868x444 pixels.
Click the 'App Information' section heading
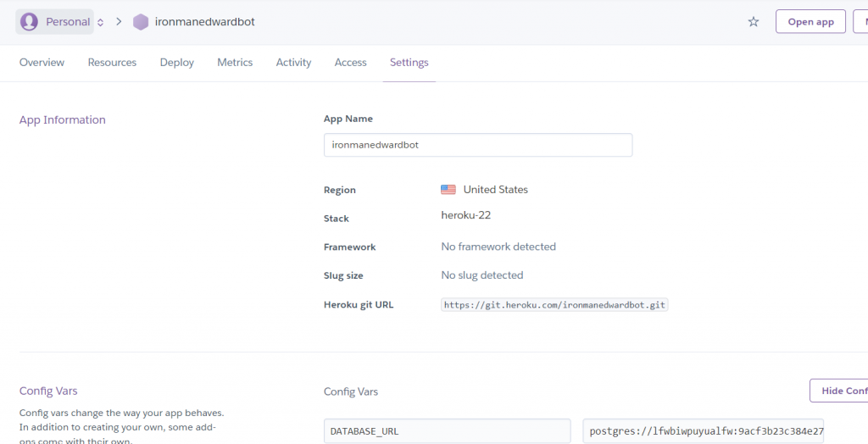pyautogui.click(x=63, y=120)
